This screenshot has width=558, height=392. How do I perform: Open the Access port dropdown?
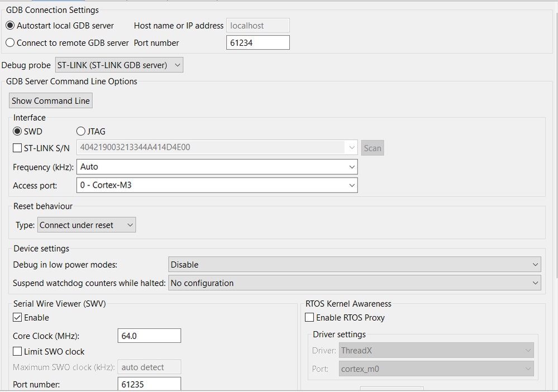(x=217, y=185)
